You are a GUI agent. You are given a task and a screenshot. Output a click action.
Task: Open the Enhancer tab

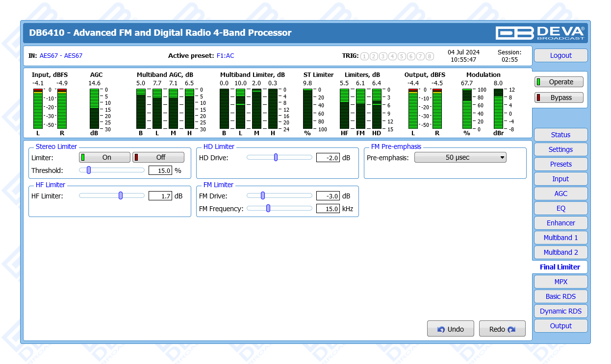point(560,223)
